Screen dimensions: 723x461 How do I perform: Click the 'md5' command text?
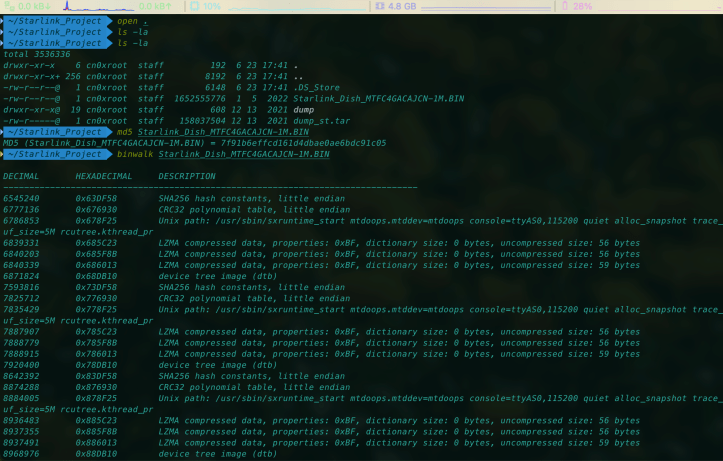click(124, 132)
